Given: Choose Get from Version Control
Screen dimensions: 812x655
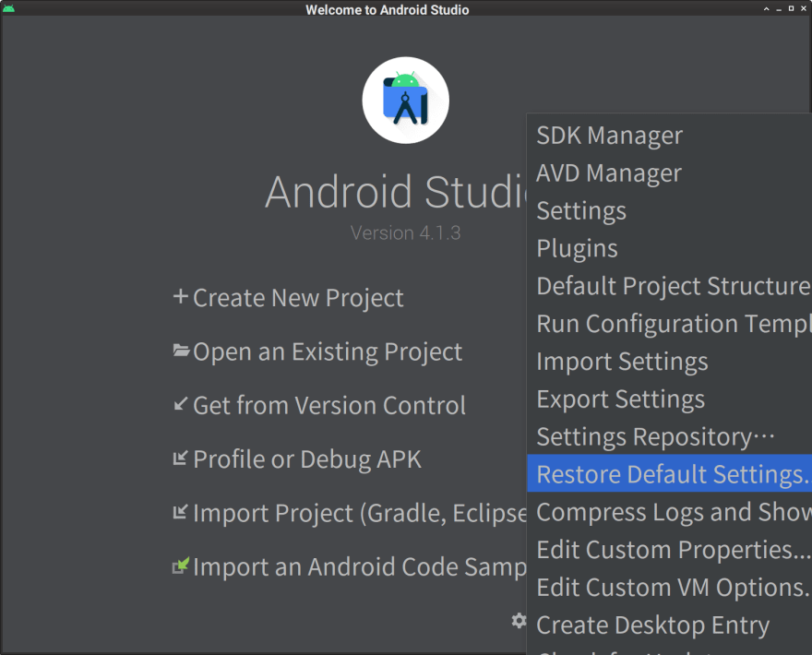Looking at the screenshot, I should coord(329,405).
